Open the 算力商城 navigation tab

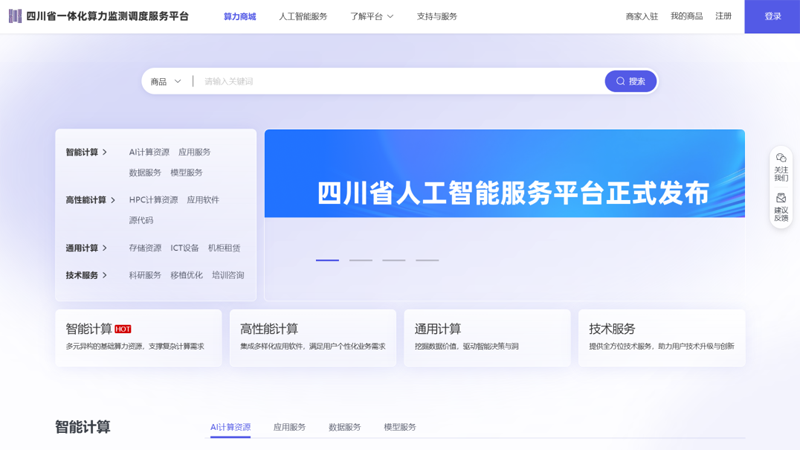pos(239,17)
